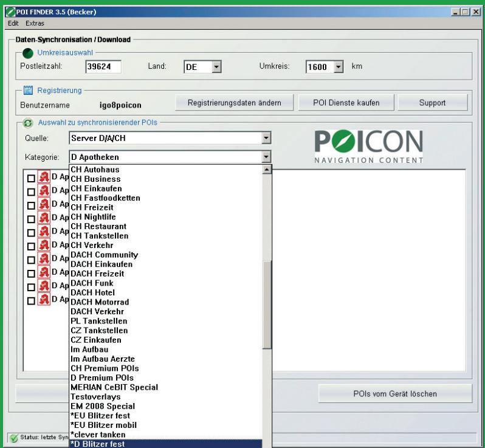Click the POICON Navigation Content logo
This screenshot has width=485, height=448.
click(x=368, y=146)
